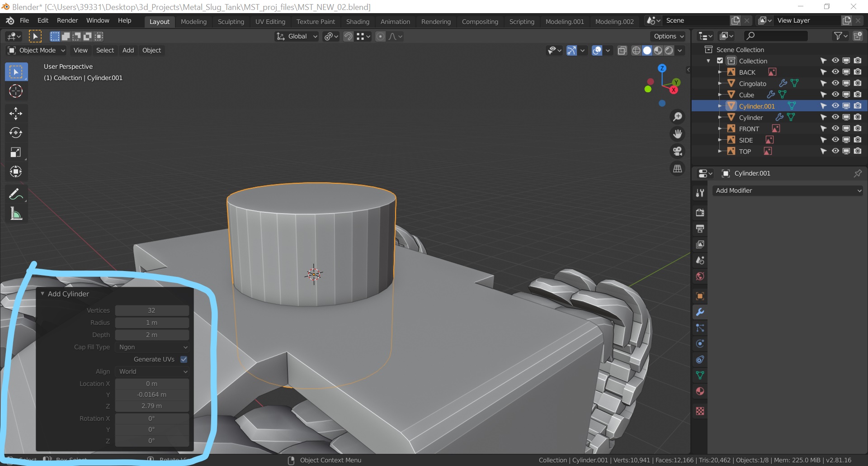The image size is (868, 466).
Task: Toggle the camera view icon
Action: point(678,151)
